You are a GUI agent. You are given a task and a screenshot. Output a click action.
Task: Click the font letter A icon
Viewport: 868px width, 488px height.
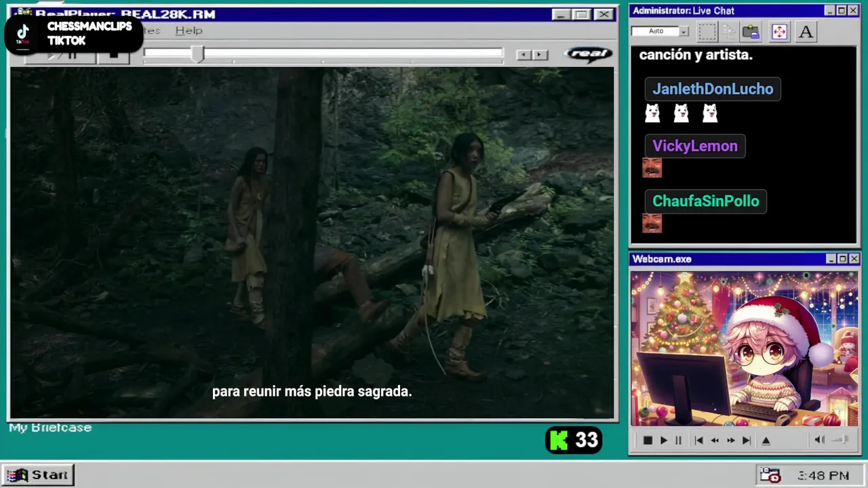[x=806, y=32]
